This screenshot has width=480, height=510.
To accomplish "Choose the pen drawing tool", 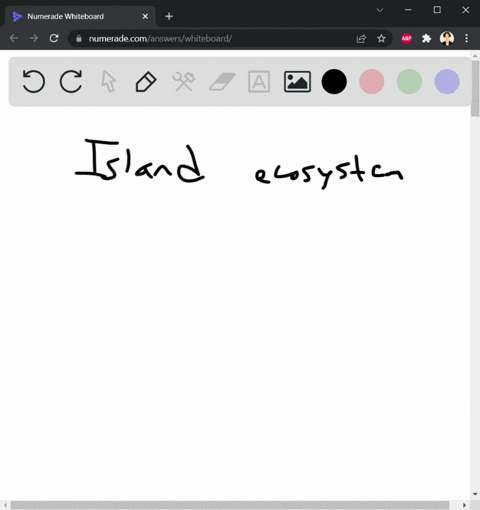I will pos(146,81).
